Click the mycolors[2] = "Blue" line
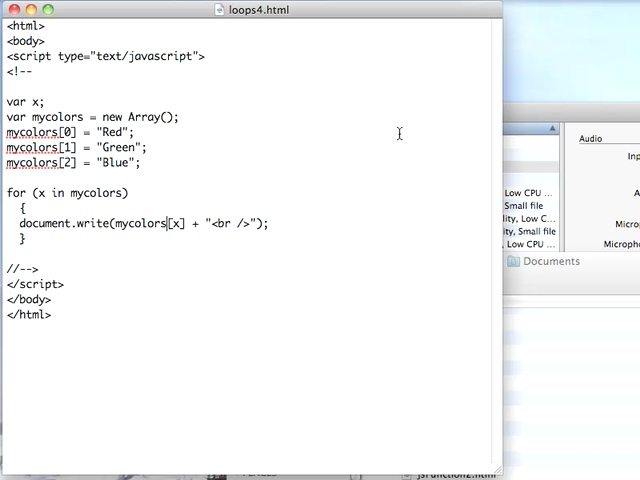The image size is (640, 480). 73,163
